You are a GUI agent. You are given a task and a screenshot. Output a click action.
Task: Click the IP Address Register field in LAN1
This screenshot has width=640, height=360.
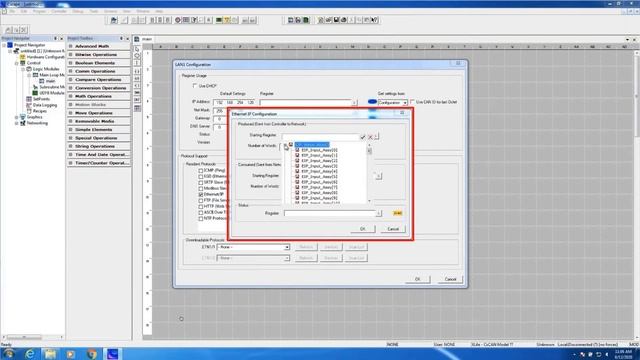306,102
